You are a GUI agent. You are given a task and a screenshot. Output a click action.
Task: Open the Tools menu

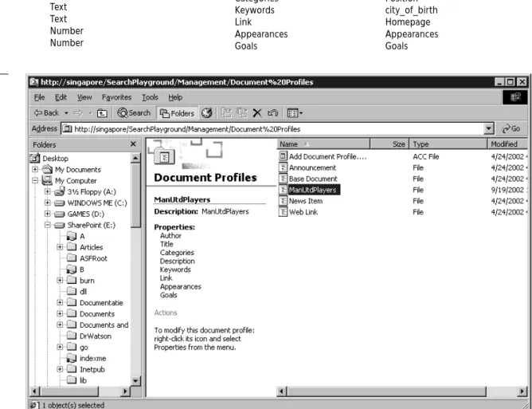[x=150, y=97]
